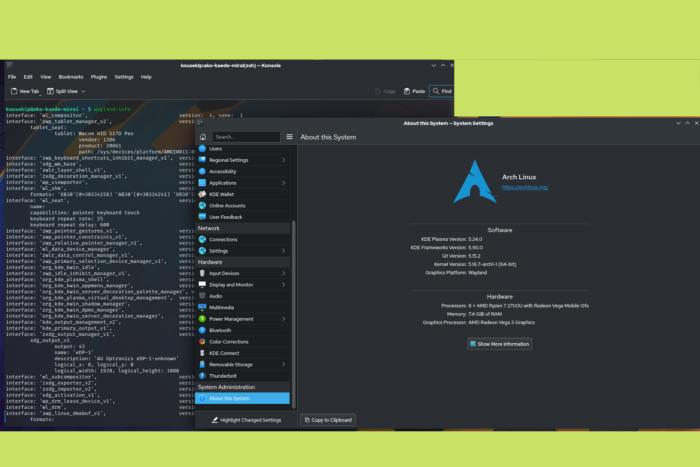Click the System Settings search field
Screen dimensions: 700x467
tap(246, 137)
